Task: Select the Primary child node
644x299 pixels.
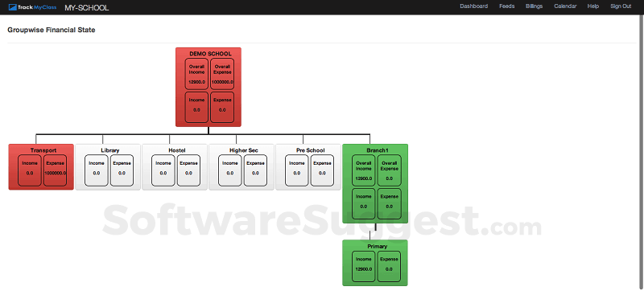Action: point(375,263)
